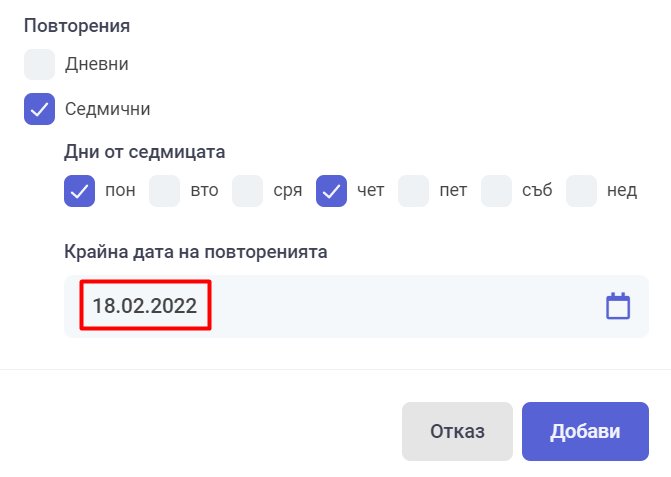Click the Добави add button

585,431
